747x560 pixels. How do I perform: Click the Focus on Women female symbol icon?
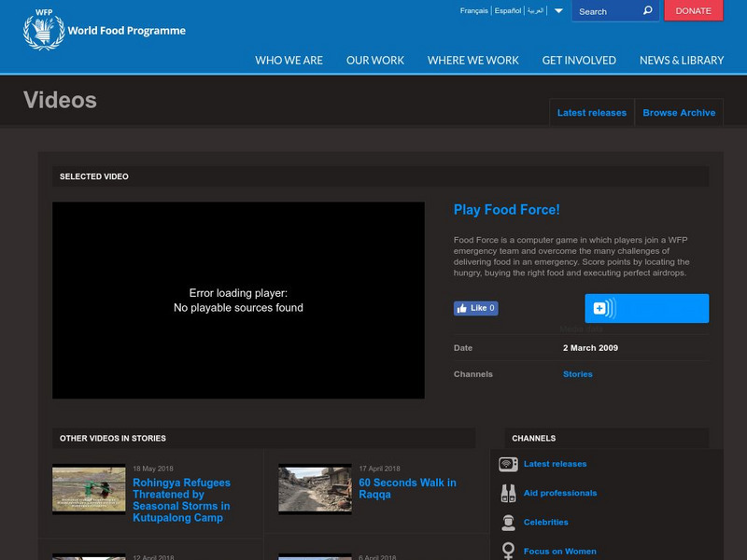click(507, 551)
